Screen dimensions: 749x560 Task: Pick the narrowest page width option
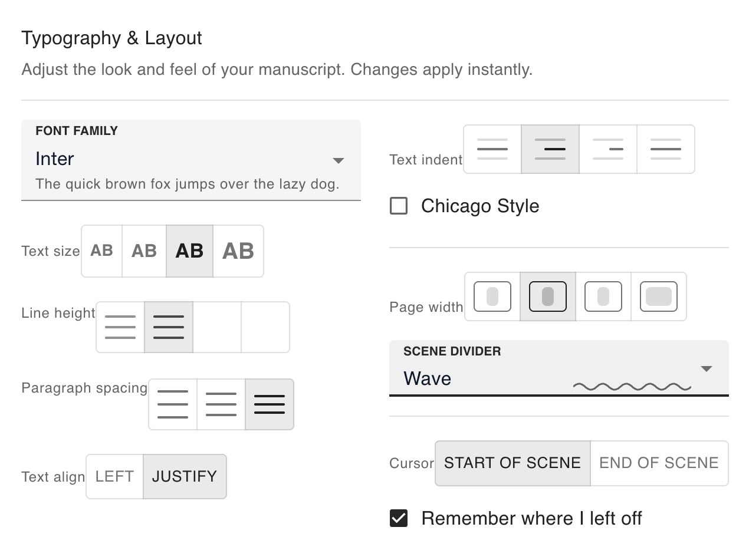[493, 297]
